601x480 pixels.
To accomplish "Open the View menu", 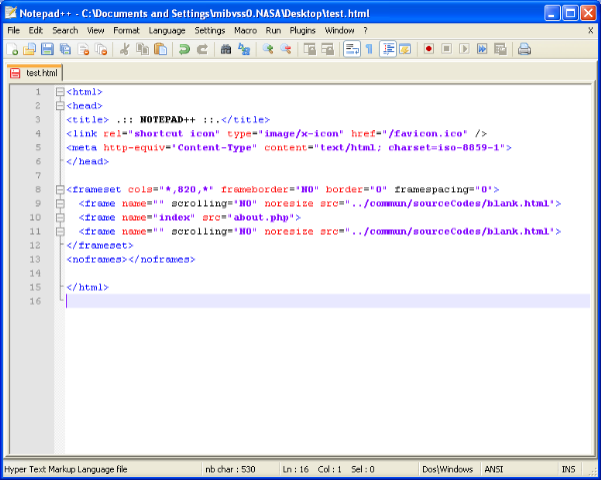I will pos(95,30).
